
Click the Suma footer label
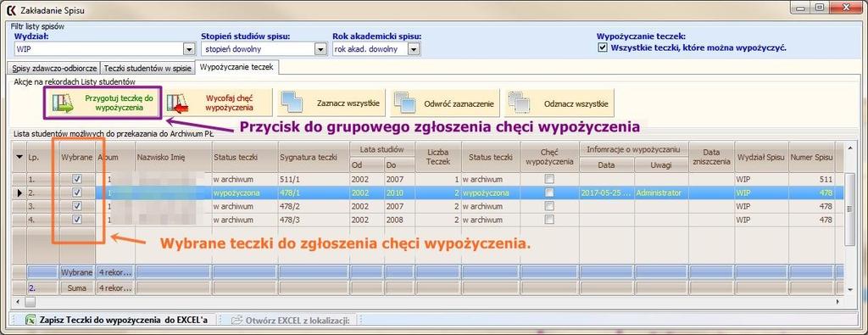tap(77, 288)
